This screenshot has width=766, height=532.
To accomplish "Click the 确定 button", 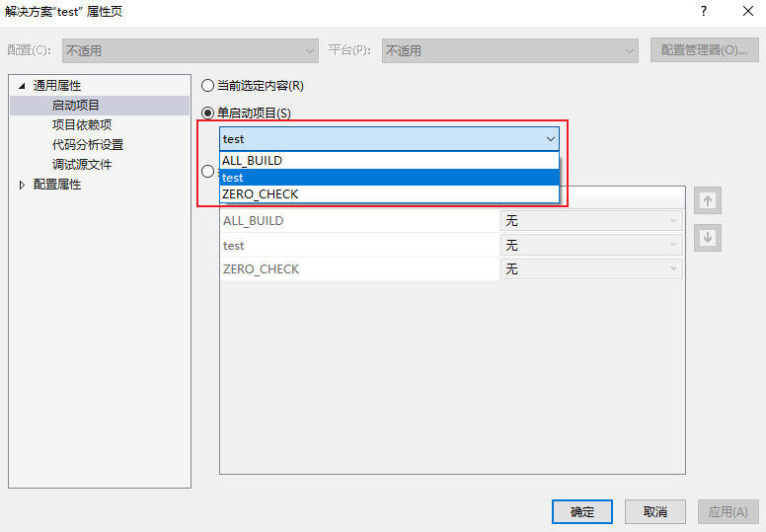I will point(582,511).
